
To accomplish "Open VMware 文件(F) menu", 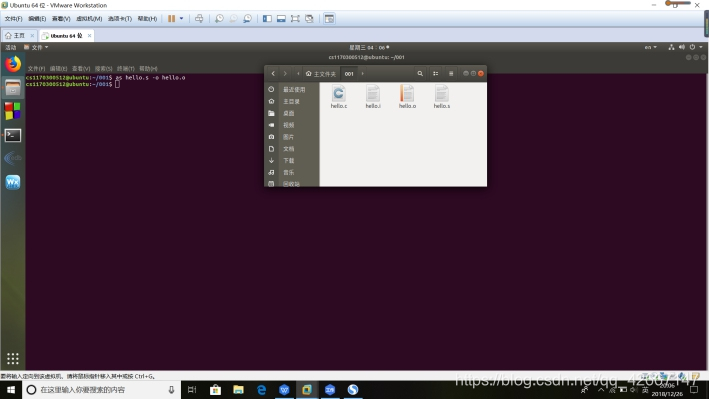I will coord(13,19).
